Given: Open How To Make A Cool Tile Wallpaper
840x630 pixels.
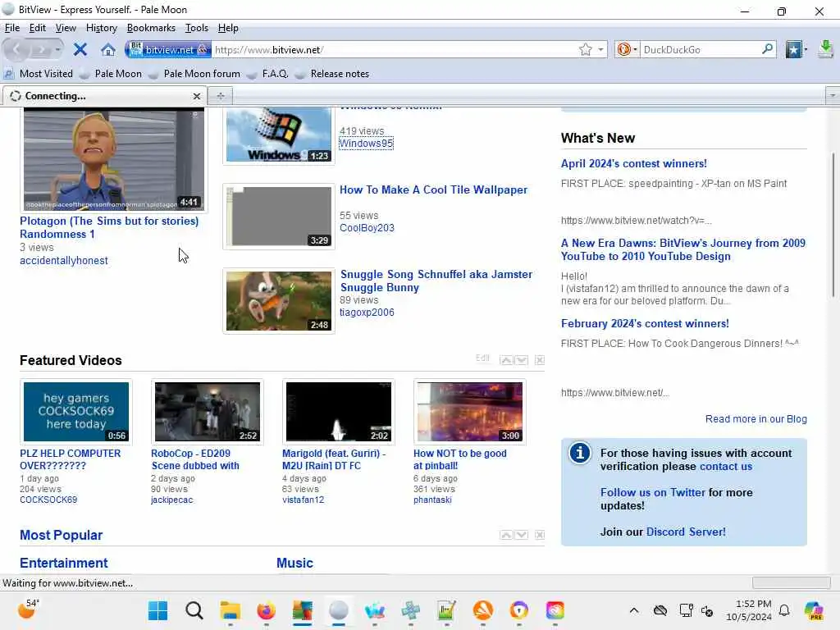Looking at the screenshot, I should coord(433,189).
